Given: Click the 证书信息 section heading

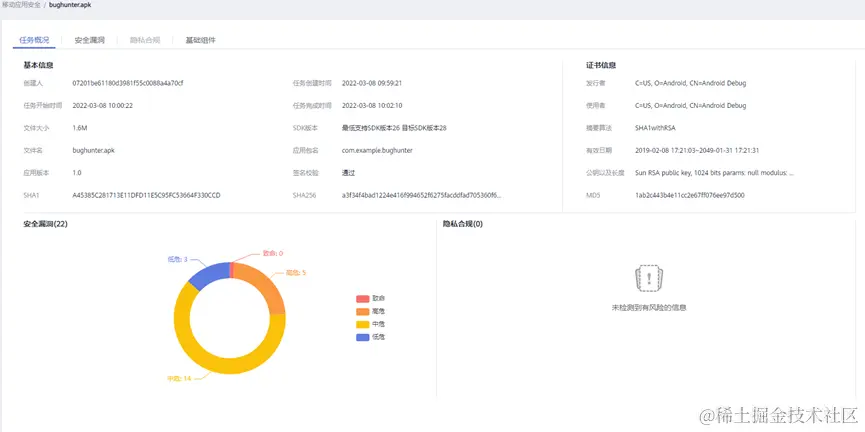Looking at the screenshot, I should [x=601, y=65].
